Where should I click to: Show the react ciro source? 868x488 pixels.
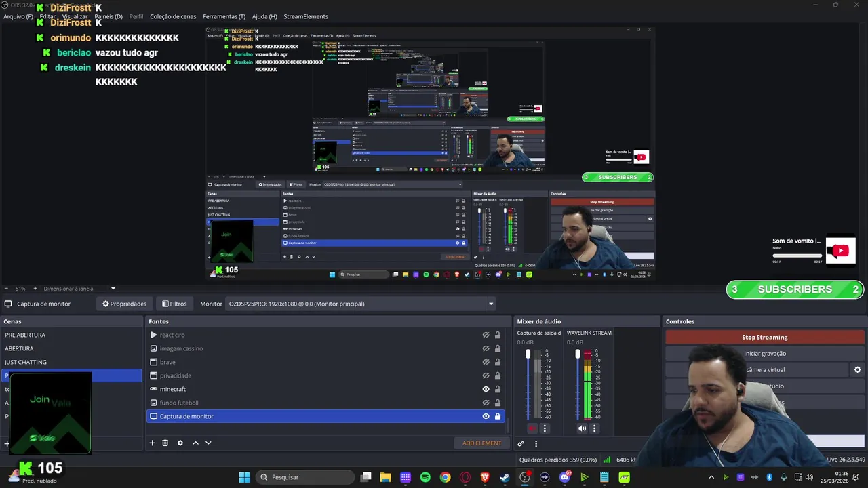click(x=486, y=335)
